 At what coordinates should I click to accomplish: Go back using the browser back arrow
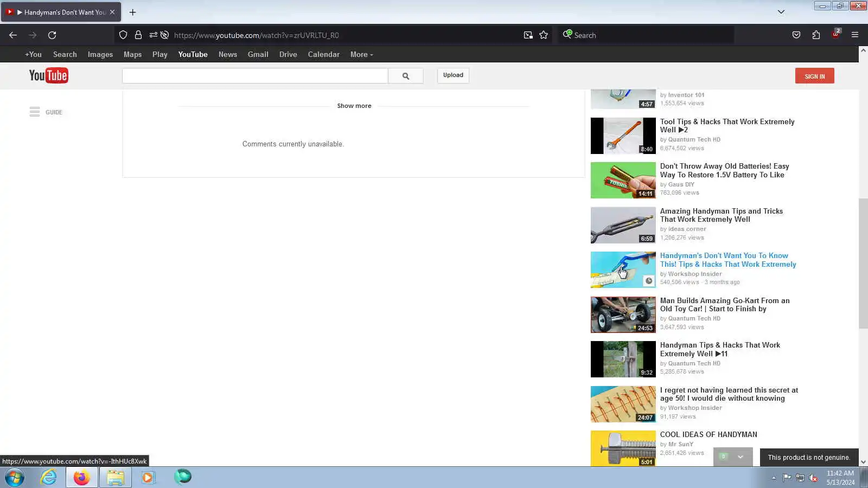[13, 35]
